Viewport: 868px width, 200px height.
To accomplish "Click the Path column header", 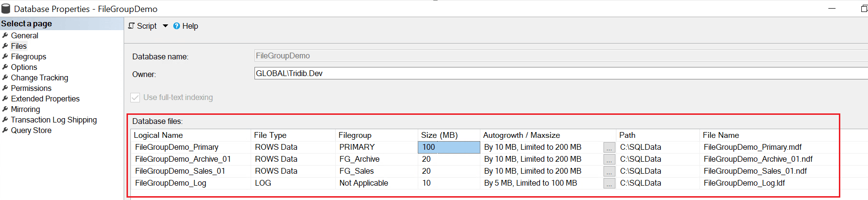I will [657, 135].
